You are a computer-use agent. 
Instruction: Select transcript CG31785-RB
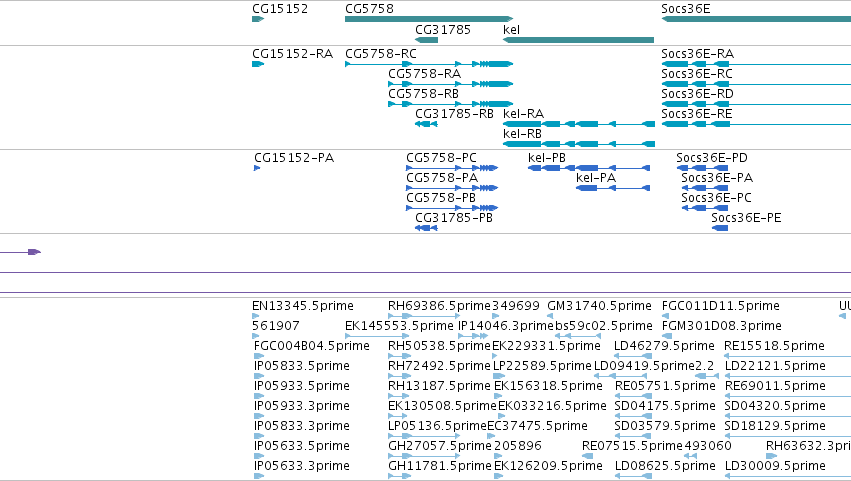[454, 114]
